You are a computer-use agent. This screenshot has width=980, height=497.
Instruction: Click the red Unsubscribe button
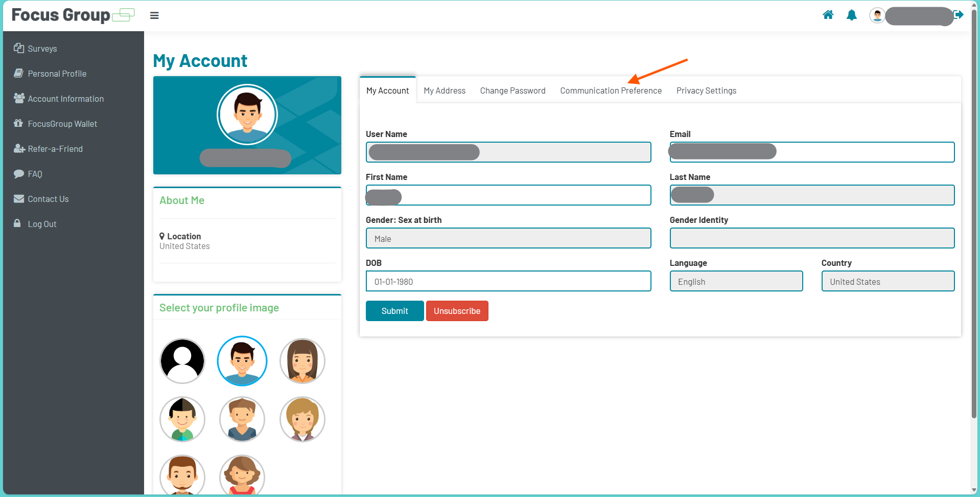pos(457,311)
